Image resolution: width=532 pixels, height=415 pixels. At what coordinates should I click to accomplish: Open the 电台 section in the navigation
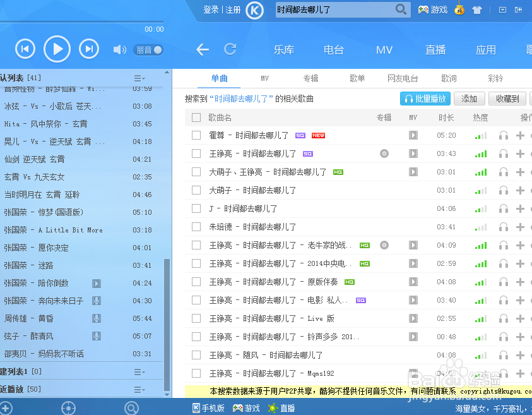point(334,49)
